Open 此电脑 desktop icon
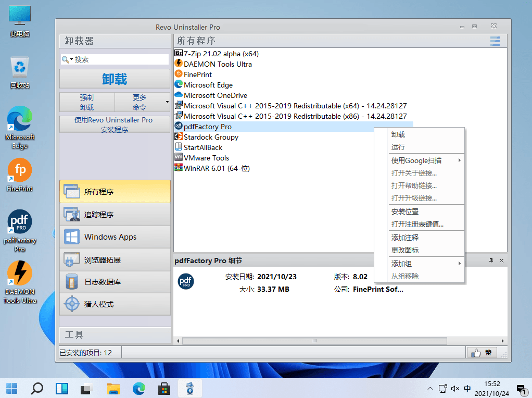 (x=20, y=21)
